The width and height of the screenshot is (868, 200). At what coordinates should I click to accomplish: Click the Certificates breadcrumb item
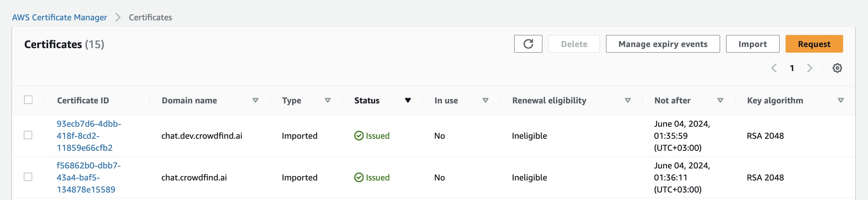point(150,17)
